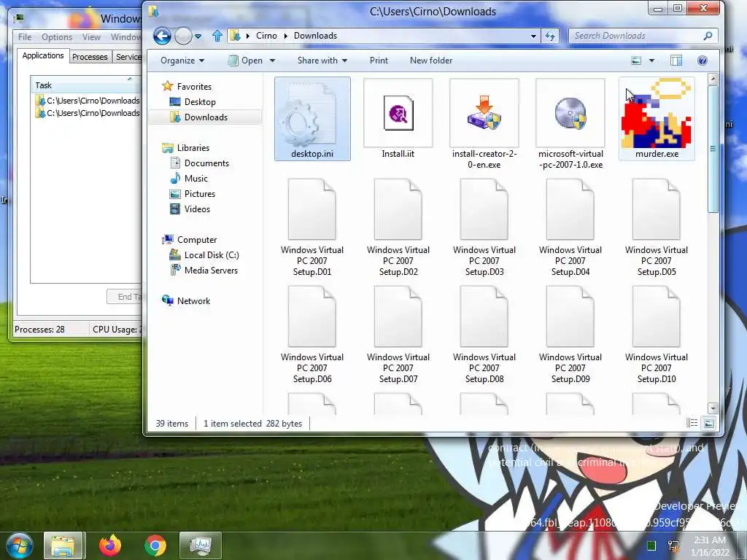This screenshot has height=560, width=747.
Task: Select the install-creator-2-0-en.exe icon
Action: (484, 124)
